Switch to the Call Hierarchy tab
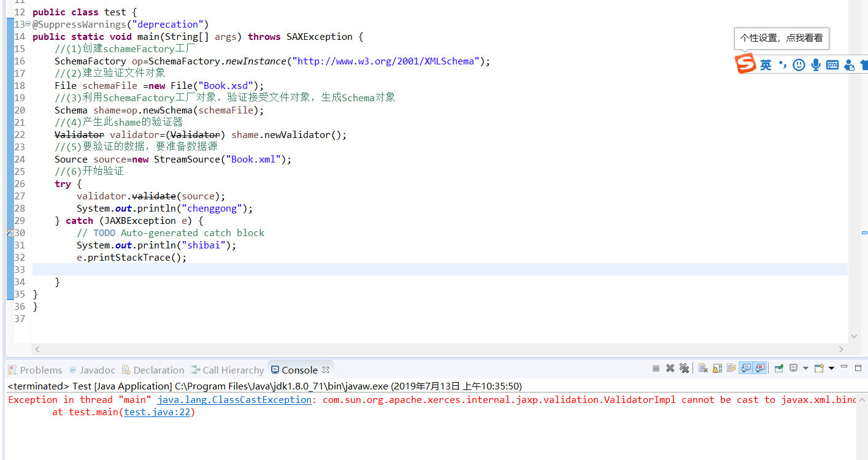This screenshot has width=868, height=460. point(227,370)
